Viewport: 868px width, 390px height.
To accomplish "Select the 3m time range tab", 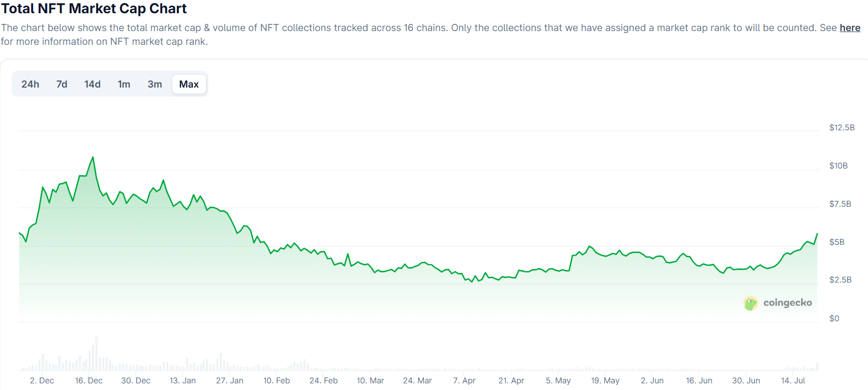I will (x=155, y=85).
